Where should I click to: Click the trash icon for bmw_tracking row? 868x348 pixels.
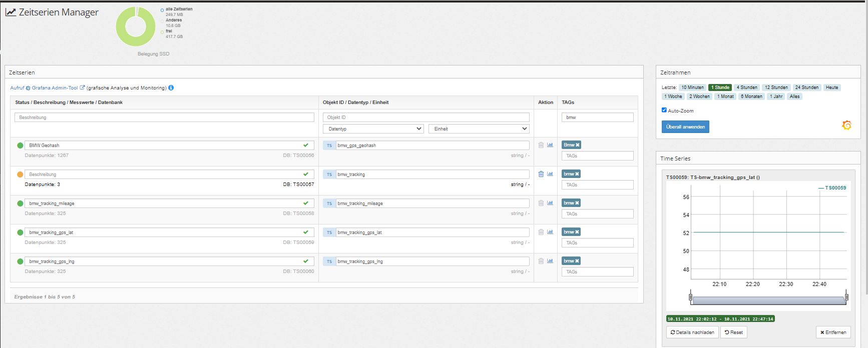pos(541,174)
